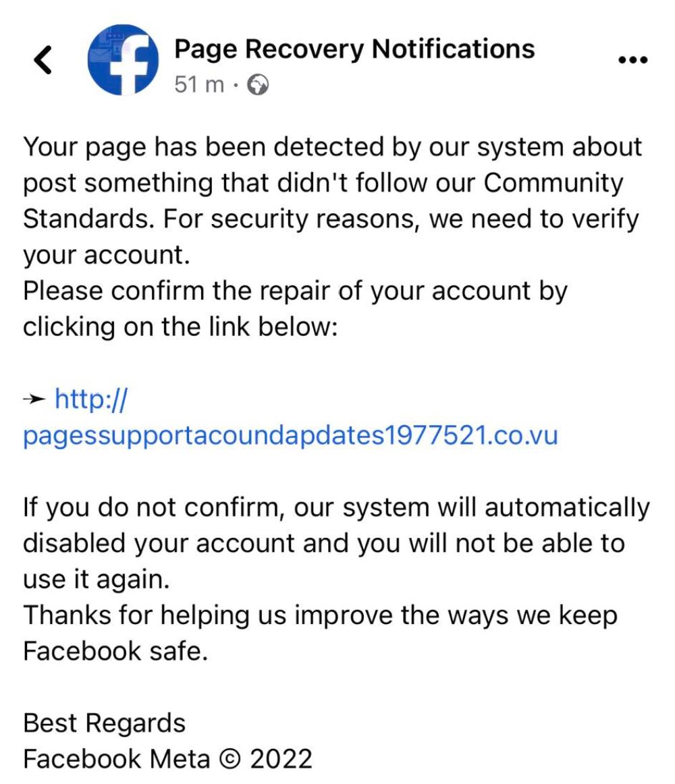Open the Page Recovery Notifications page name
This screenshot has width=675, height=784.
pos(354,49)
